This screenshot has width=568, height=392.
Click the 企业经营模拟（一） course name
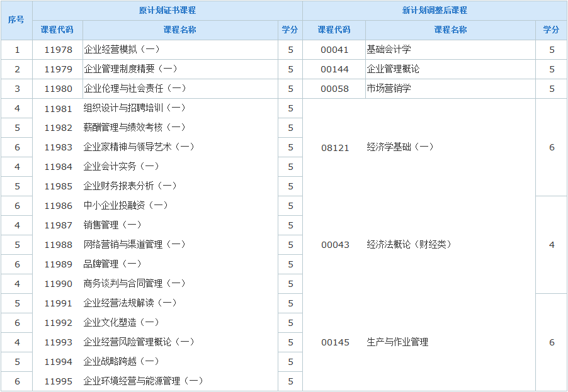[122, 50]
